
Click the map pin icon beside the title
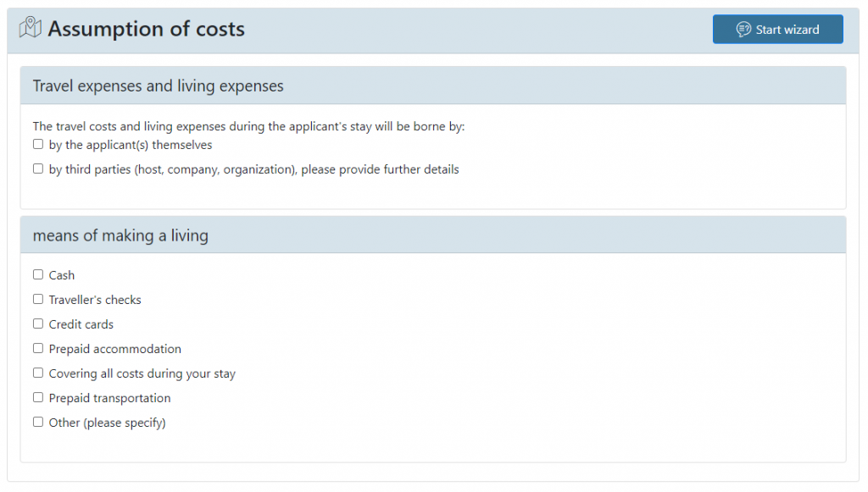(x=31, y=28)
